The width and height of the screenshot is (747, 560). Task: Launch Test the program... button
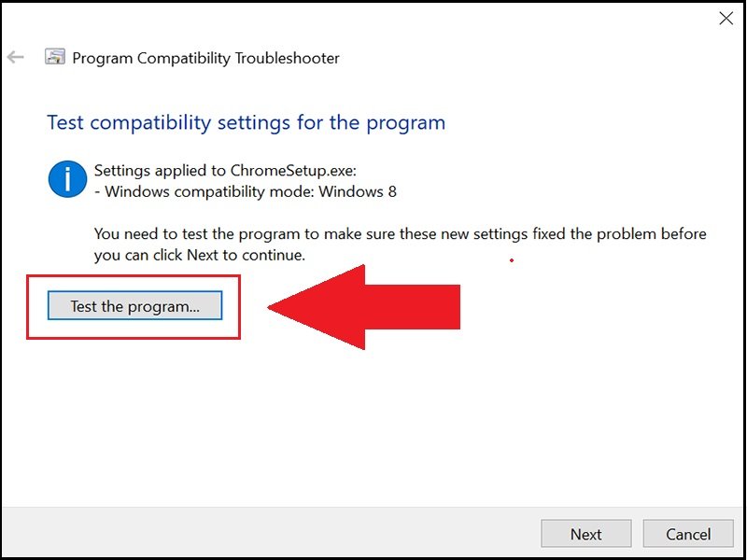click(x=134, y=306)
